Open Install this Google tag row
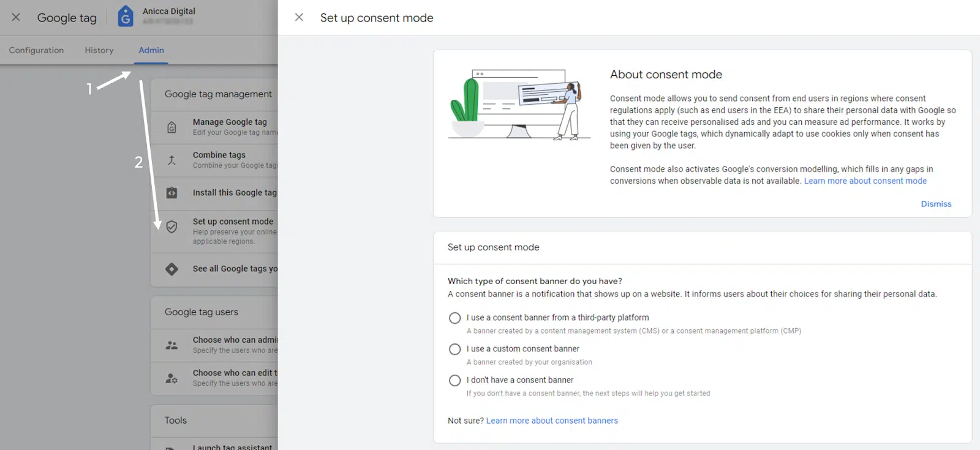The image size is (980, 450). (214, 193)
